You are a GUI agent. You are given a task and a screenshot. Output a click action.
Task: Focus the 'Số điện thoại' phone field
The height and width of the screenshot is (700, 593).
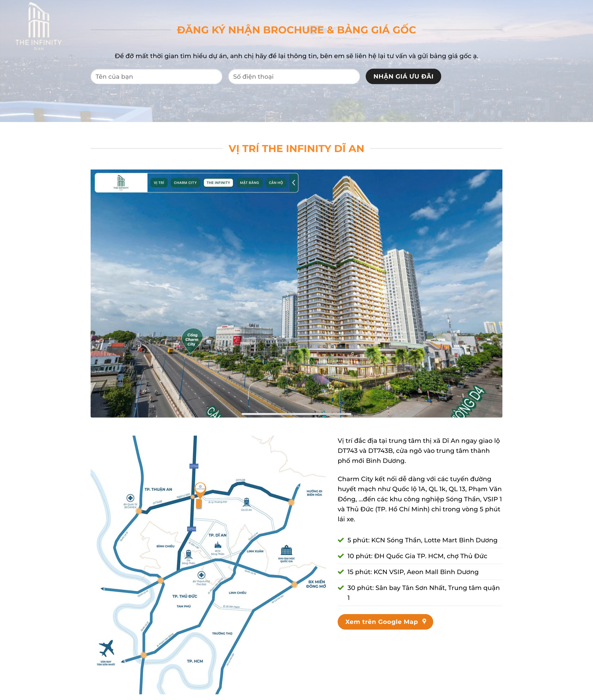294,77
